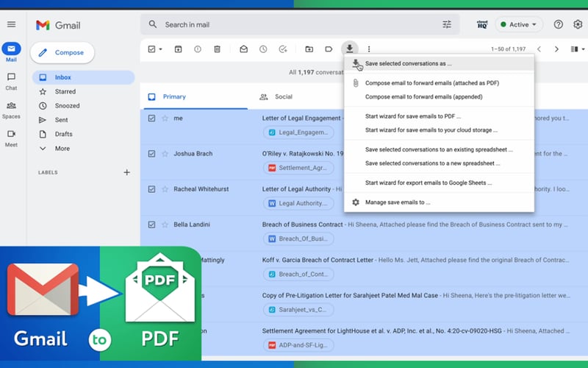
Task: Click in the Search in mail field
Action: click(300, 25)
